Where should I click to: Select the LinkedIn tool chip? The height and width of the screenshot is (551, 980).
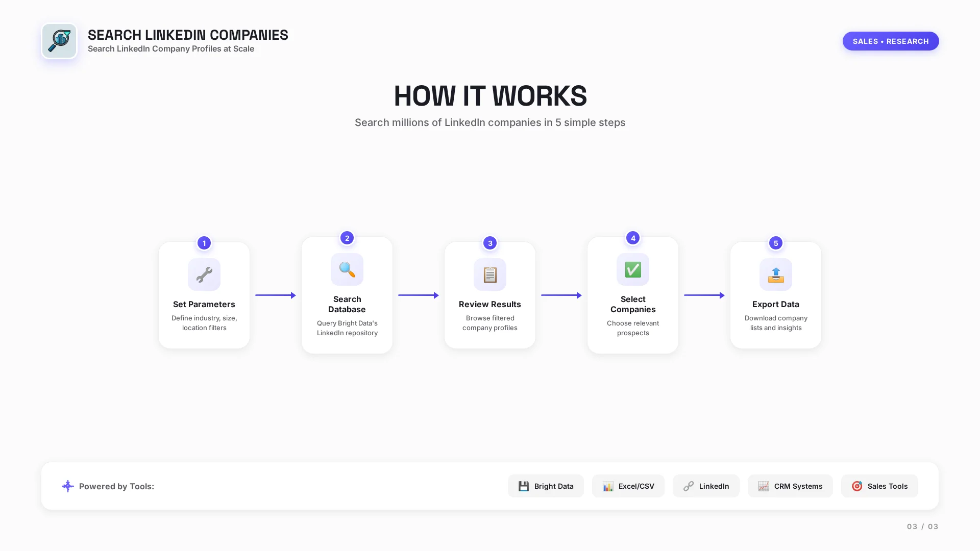706,486
